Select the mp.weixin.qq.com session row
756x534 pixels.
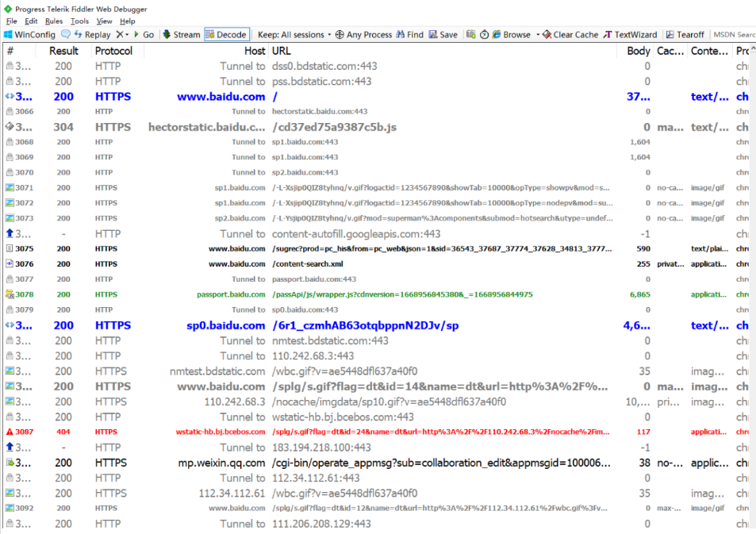coord(377,463)
